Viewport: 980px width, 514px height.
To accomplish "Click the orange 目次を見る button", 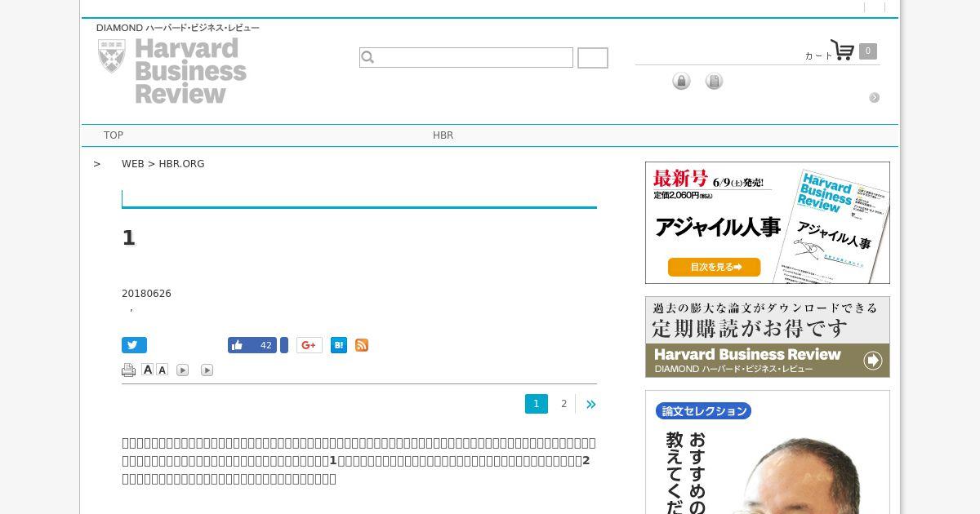I will tap(715, 267).
